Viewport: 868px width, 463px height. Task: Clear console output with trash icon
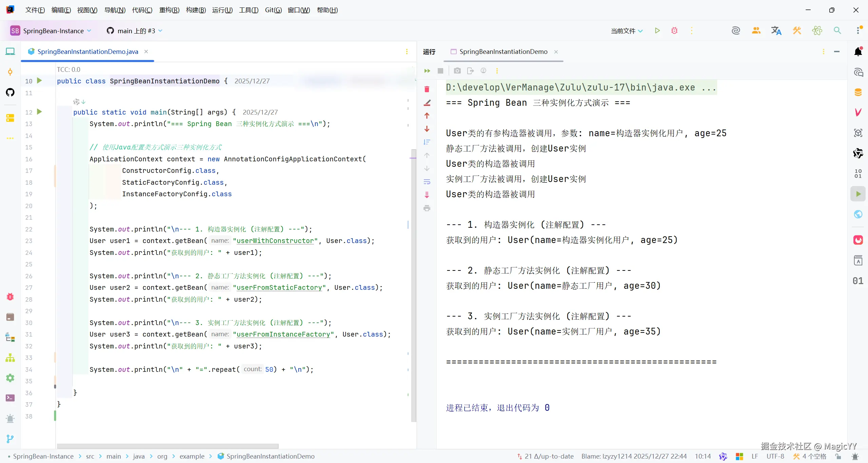click(x=427, y=89)
